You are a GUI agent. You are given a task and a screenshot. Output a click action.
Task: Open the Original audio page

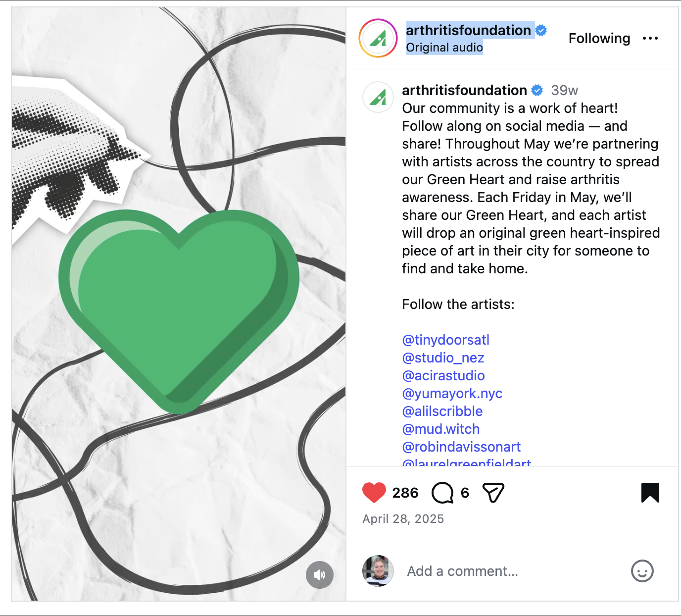444,48
